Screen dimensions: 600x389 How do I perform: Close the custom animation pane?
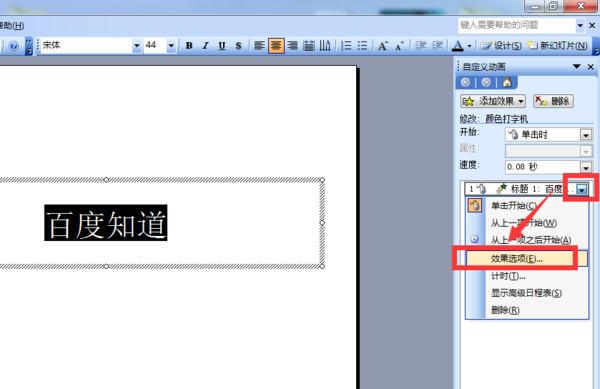tap(590, 67)
